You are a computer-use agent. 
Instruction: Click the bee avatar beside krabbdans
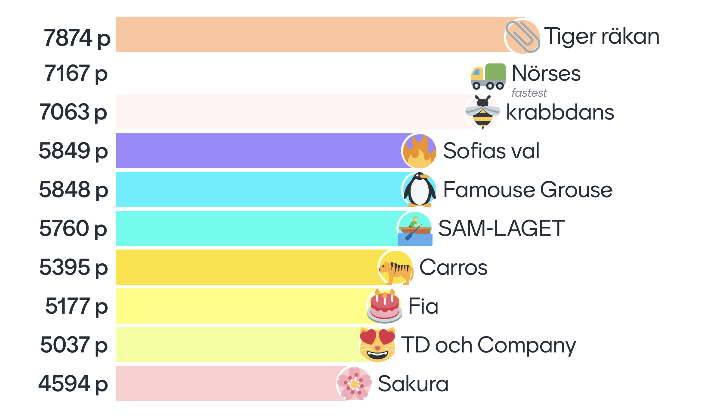[484, 112]
